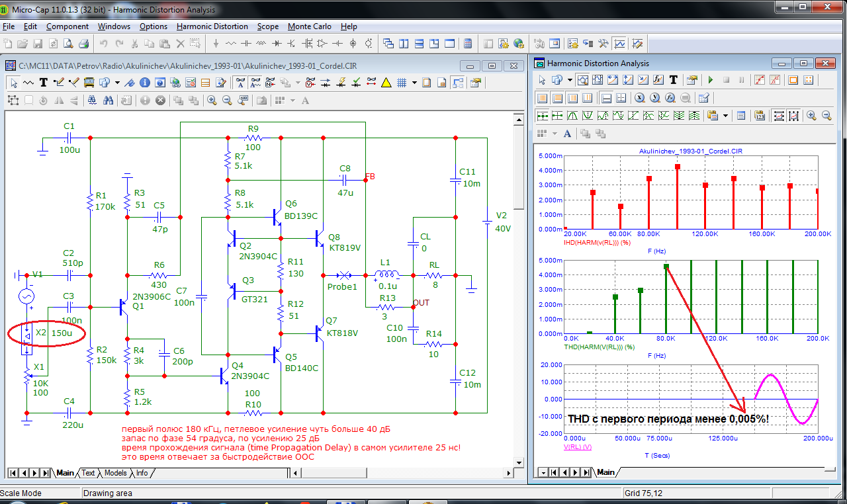Switch to the Models tab
This screenshot has width=847, height=504.
(115, 473)
